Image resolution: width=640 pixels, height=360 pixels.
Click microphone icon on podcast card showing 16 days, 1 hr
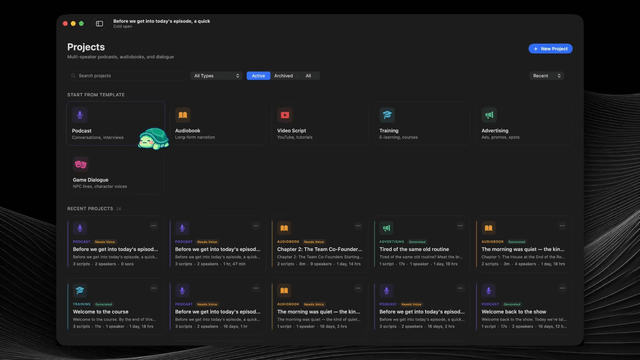coord(182,291)
